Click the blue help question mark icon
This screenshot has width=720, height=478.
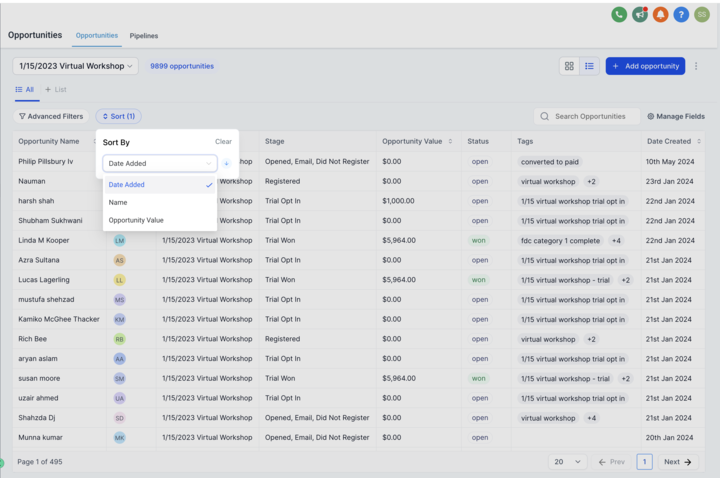[681, 15]
